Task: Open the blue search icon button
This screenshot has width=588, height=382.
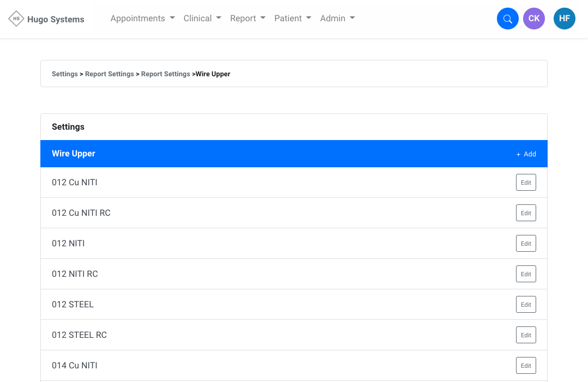Action: (x=507, y=19)
